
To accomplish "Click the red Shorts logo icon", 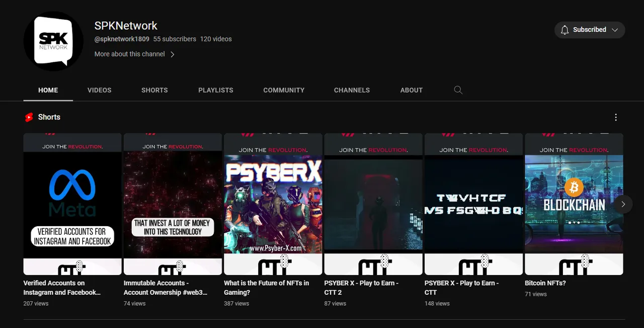I will point(29,117).
